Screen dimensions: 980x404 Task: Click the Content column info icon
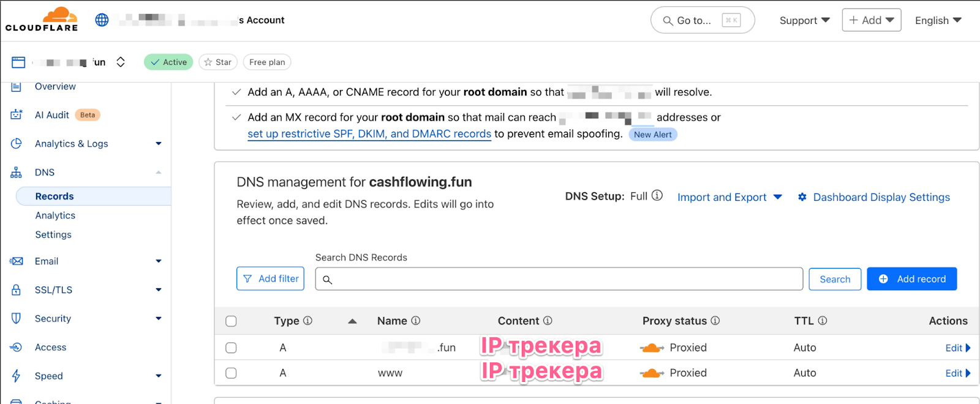[548, 320]
